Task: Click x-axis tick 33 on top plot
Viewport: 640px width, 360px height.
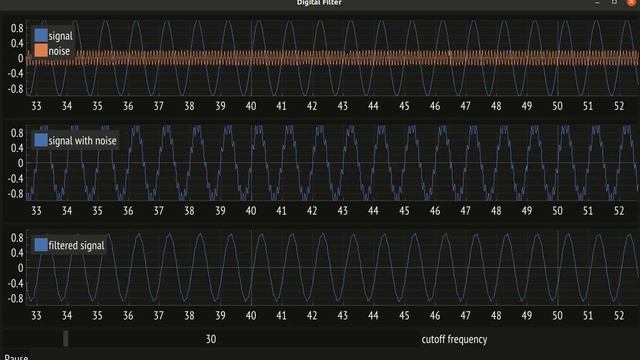Action: (x=36, y=106)
